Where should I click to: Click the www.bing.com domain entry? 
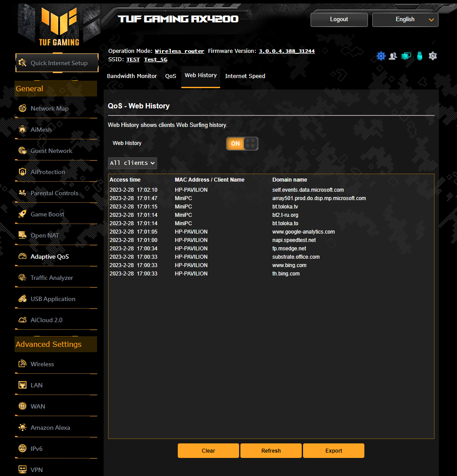point(289,265)
